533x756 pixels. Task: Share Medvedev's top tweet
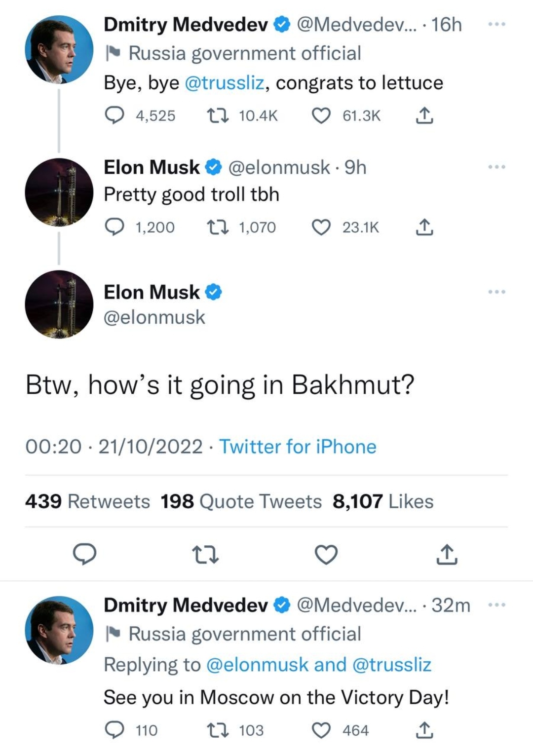click(424, 115)
